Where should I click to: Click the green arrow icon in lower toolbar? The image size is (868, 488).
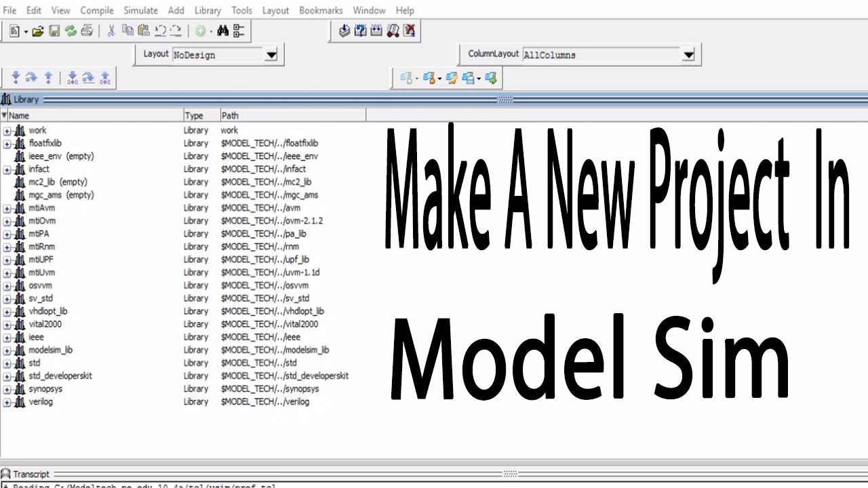pyautogui.click(x=491, y=79)
